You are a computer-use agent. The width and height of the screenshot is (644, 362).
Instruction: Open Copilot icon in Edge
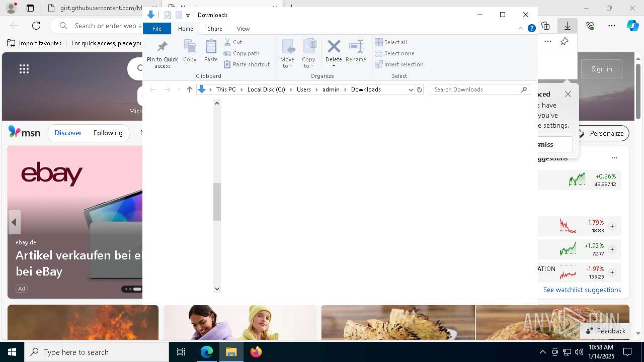pyautogui.click(x=632, y=26)
